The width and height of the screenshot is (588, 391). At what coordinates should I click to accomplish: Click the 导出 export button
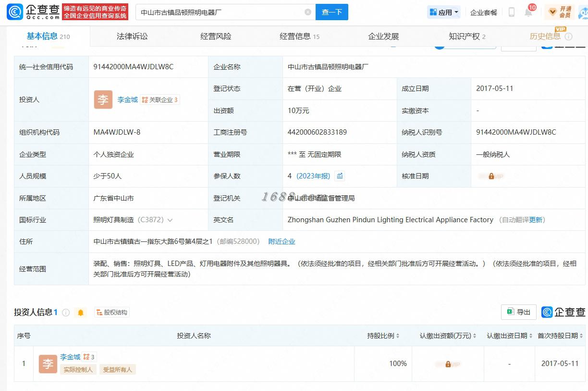pos(519,312)
